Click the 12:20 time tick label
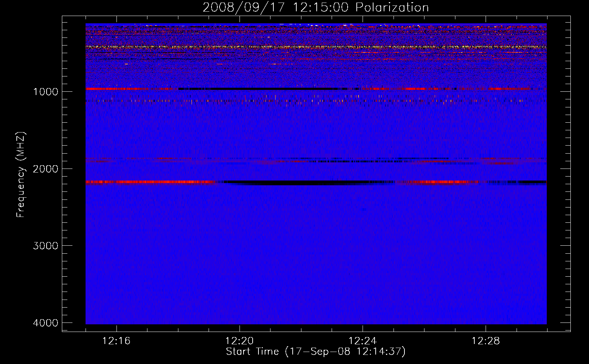 [239, 341]
